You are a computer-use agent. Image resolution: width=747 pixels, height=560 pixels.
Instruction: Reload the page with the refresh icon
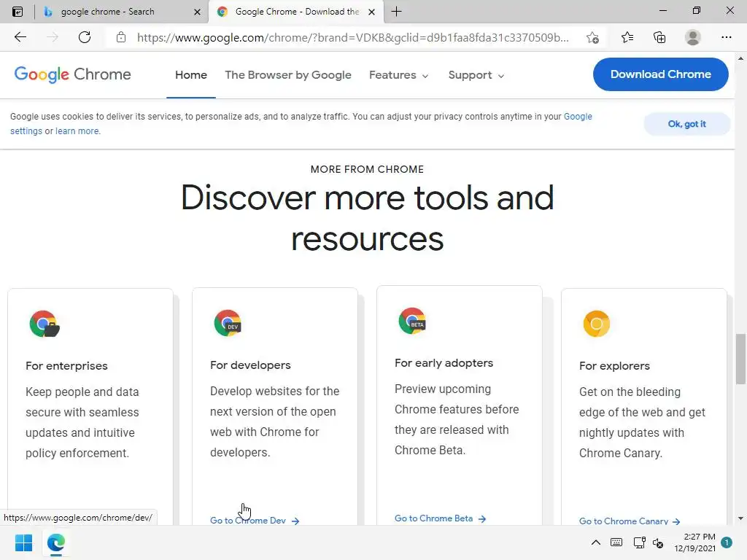pos(85,37)
